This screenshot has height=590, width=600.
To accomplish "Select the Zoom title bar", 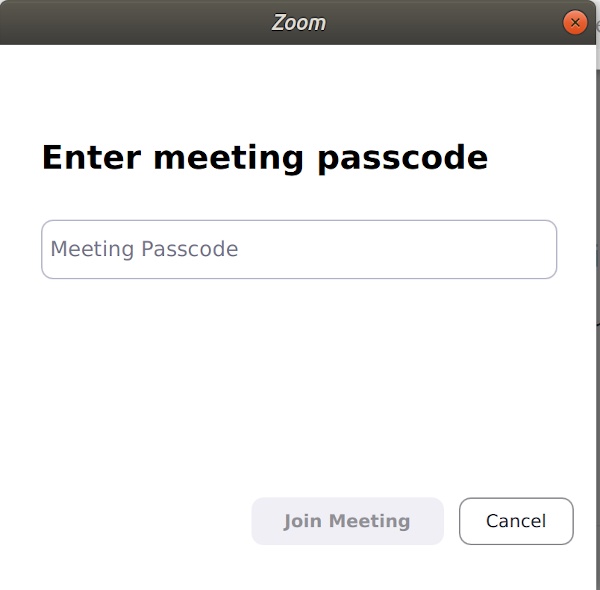I will pos(298,23).
